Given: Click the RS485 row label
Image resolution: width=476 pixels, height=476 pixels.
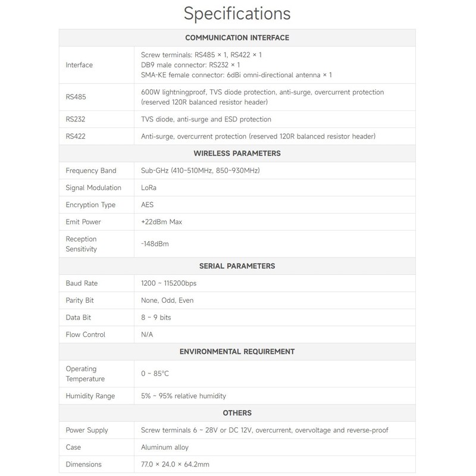Looking at the screenshot, I should click(x=76, y=97).
